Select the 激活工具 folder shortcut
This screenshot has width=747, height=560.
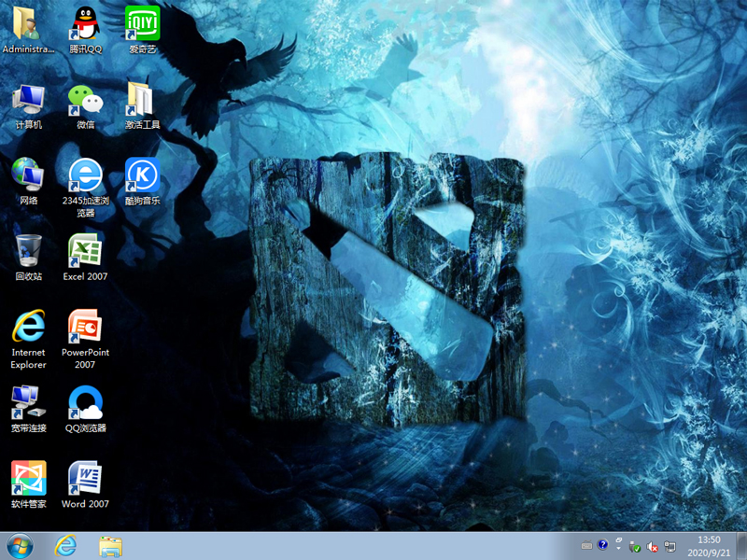[x=142, y=106]
